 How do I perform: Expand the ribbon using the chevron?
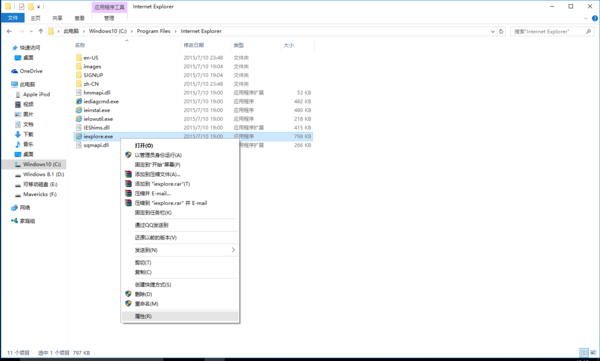pyautogui.click(x=585, y=18)
